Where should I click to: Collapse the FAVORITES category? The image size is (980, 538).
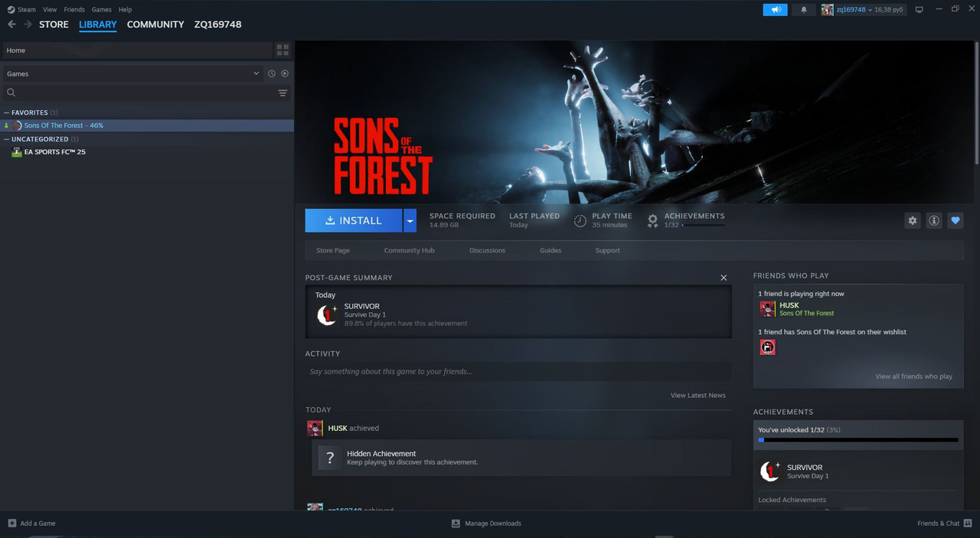click(x=7, y=112)
